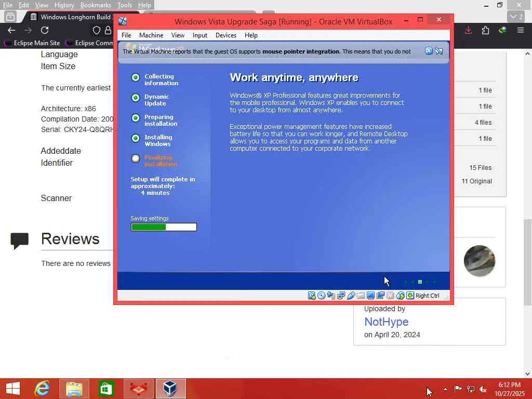Click the VirtualBox title bar app icon
This screenshot has height=399, width=532.
click(x=123, y=21)
